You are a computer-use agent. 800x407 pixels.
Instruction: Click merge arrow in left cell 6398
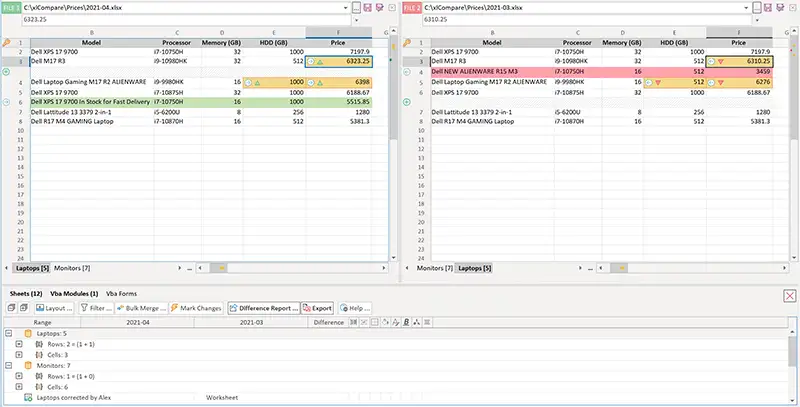click(x=311, y=82)
